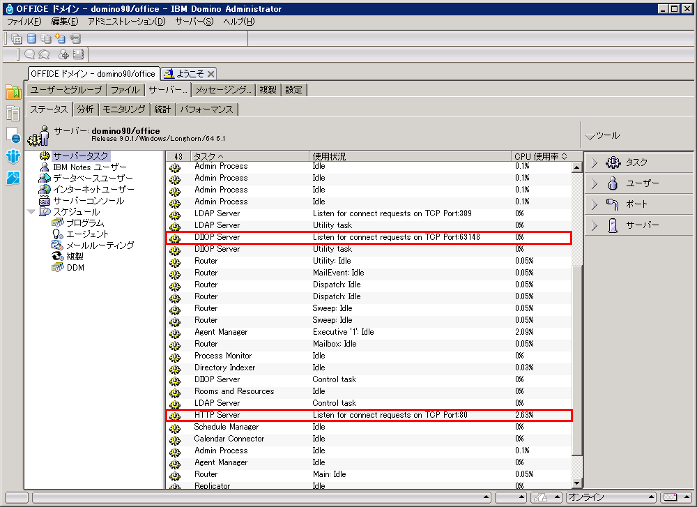This screenshot has width=697, height=507.
Task: Open the ヘルプ(H) menu
Action: tap(239, 21)
